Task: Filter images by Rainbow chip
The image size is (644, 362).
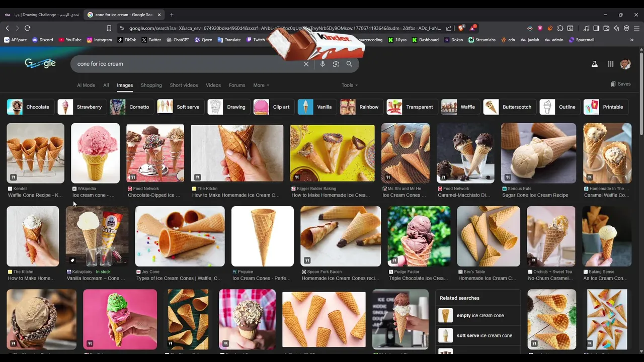Action: point(361,107)
